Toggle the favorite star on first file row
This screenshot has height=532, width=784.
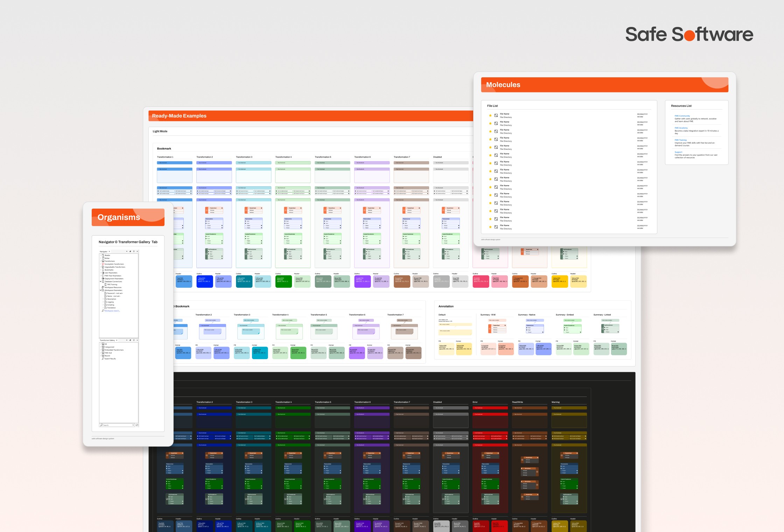(x=490, y=115)
